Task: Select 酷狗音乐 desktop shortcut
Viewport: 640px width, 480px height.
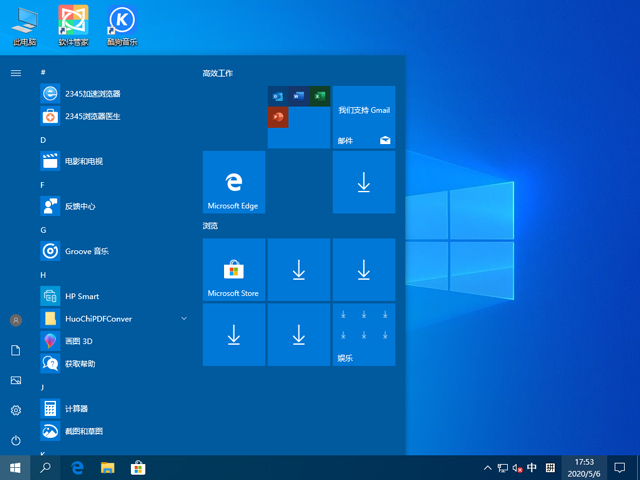Action: 122,26
